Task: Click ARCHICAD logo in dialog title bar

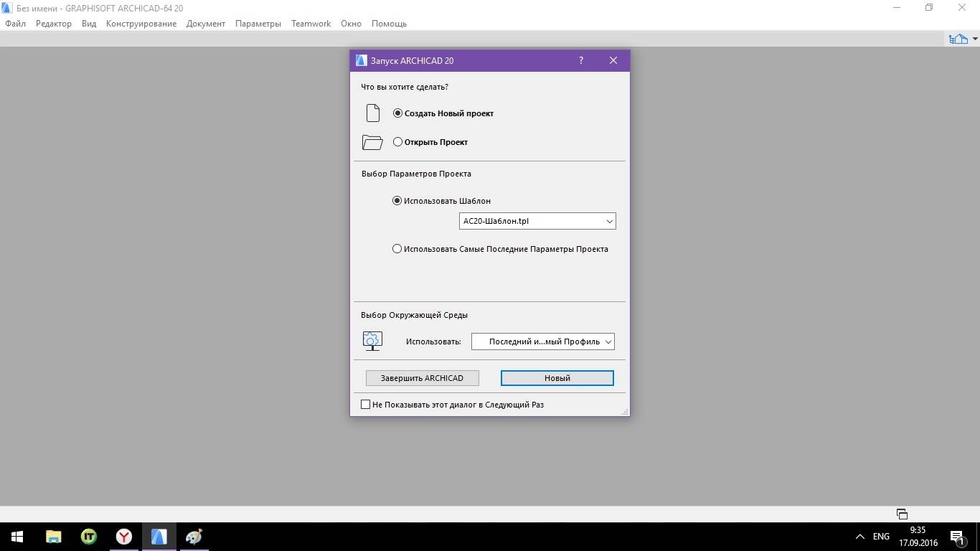Action: point(361,60)
